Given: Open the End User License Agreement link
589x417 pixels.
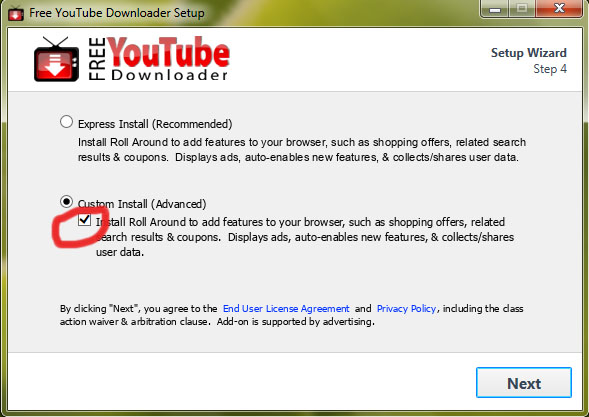Looking at the screenshot, I should [286, 308].
